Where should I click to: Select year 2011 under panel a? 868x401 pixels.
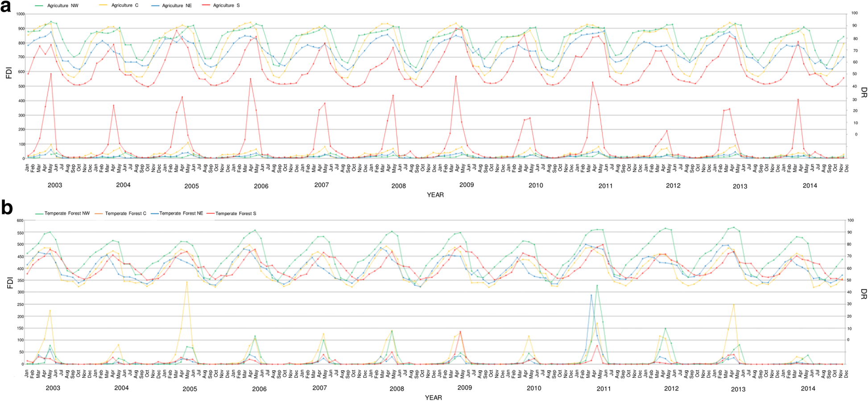click(605, 186)
